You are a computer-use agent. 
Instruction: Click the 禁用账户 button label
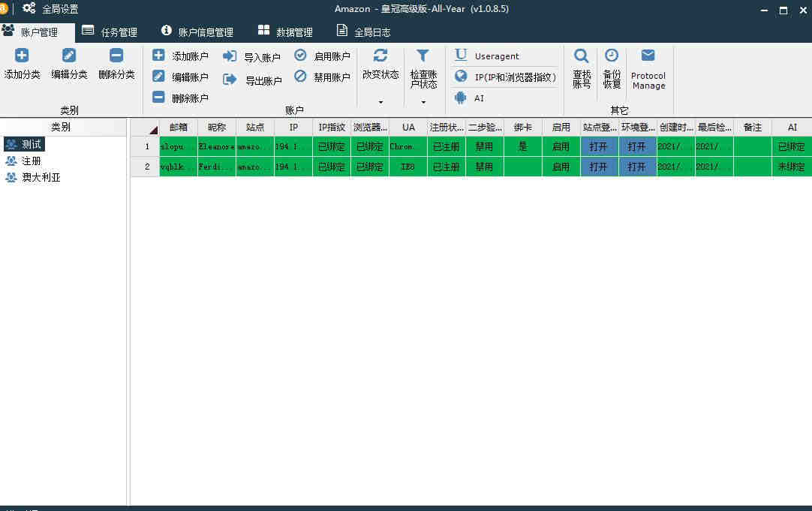click(332, 77)
